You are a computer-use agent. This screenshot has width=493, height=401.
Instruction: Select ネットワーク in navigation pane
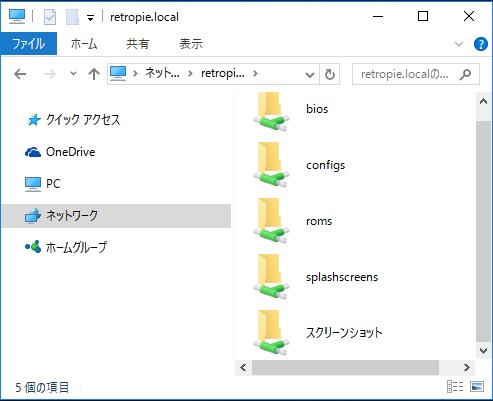(116, 216)
